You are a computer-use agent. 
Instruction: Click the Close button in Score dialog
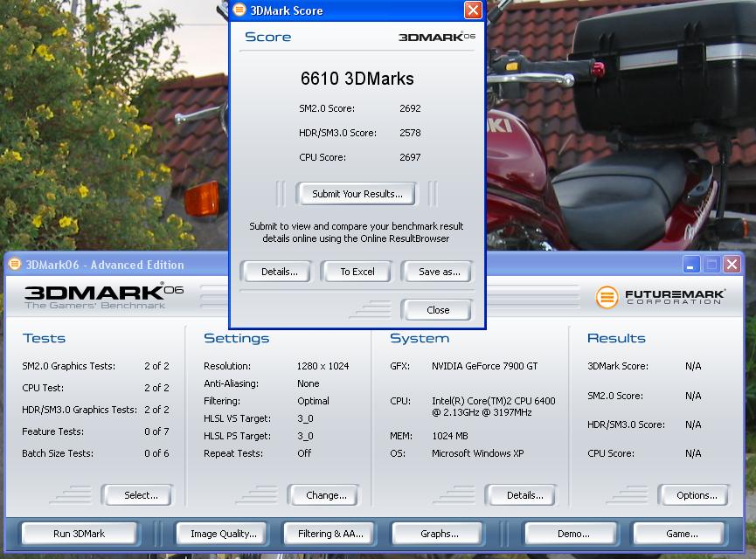[x=438, y=310]
